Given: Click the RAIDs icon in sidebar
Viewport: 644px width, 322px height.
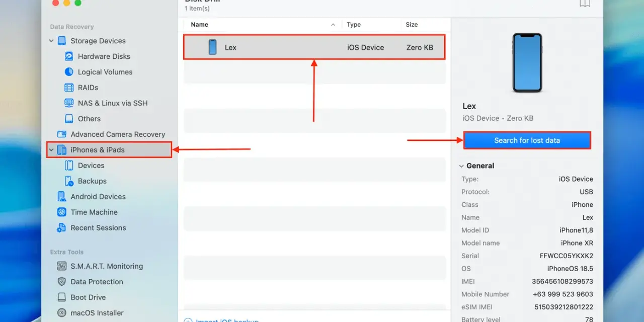Looking at the screenshot, I should coord(69,88).
